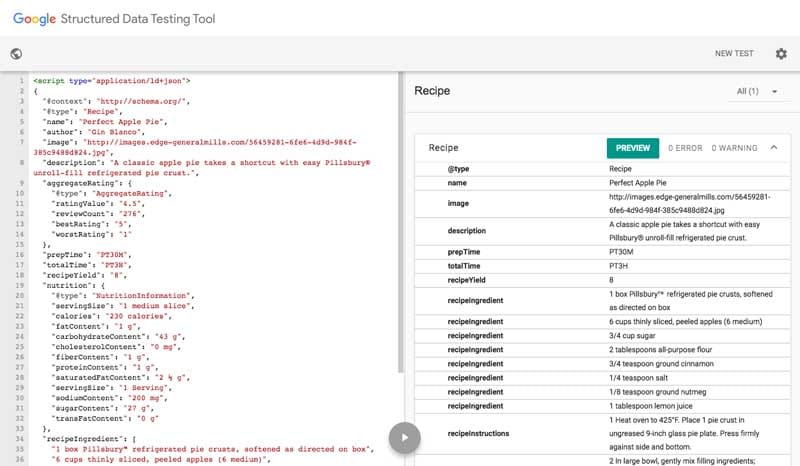The height and width of the screenshot is (466, 800).
Task: Click the 0 WARNING label
Action: (734, 148)
